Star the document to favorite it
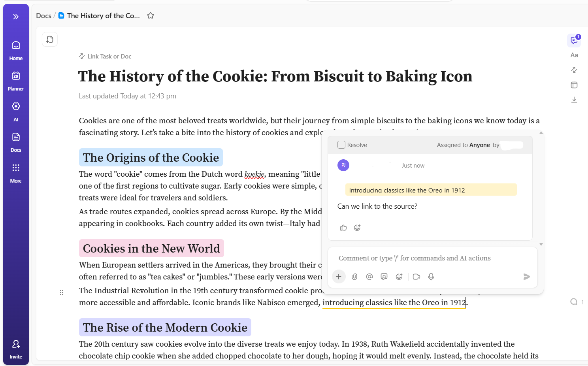The image size is (588, 366). (150, 15)
